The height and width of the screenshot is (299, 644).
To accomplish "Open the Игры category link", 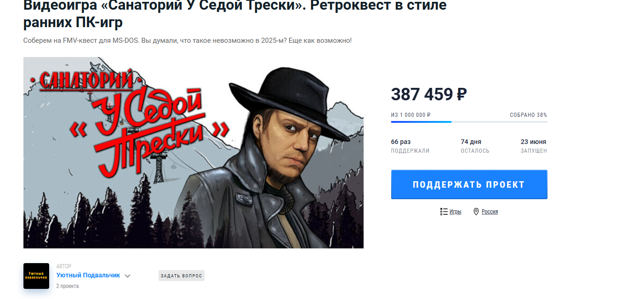I will click(x=455, y=212).
